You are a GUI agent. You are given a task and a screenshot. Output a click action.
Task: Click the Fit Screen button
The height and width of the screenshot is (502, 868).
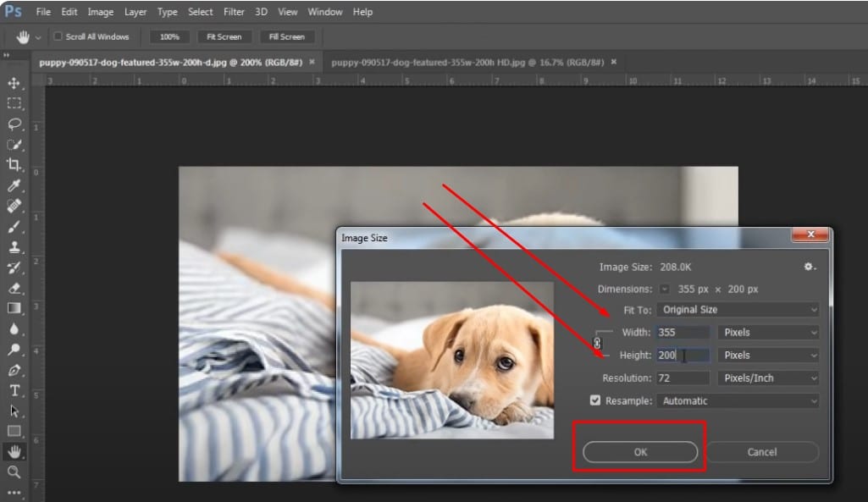(224, 37)
